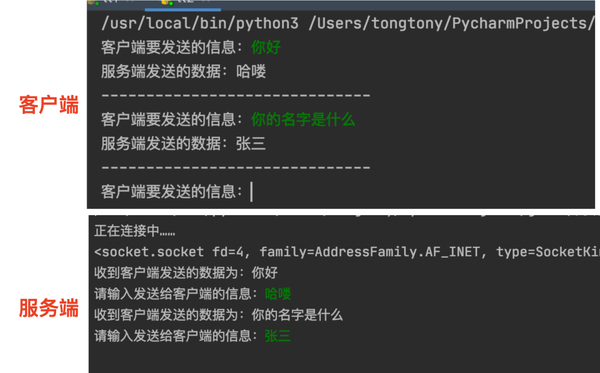Click the green 你好 text in the client console
The height and width of the screenshot is (373, 600).
266,47
